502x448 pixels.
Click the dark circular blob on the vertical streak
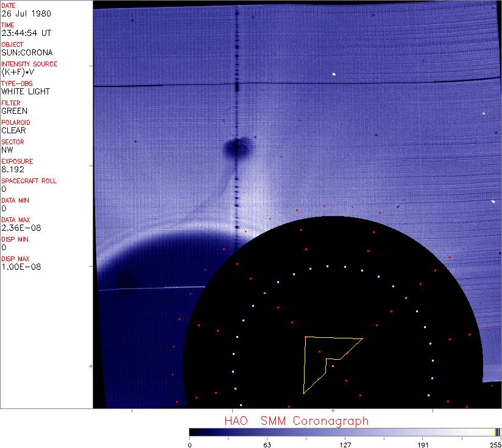point(236,147)
